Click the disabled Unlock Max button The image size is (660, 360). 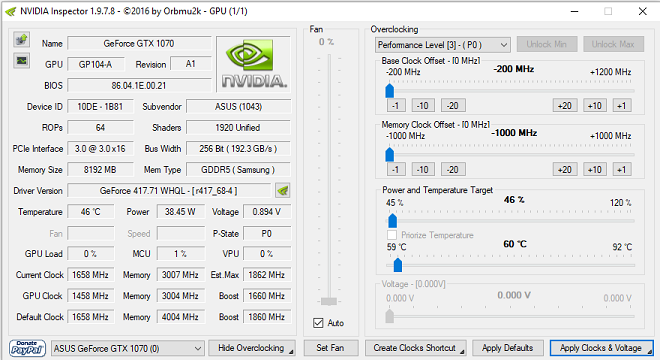(x=613, y=44)
